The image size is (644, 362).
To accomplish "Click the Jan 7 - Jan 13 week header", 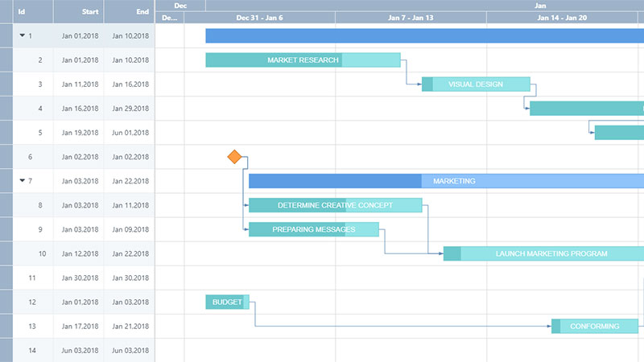I will (411, 18).
